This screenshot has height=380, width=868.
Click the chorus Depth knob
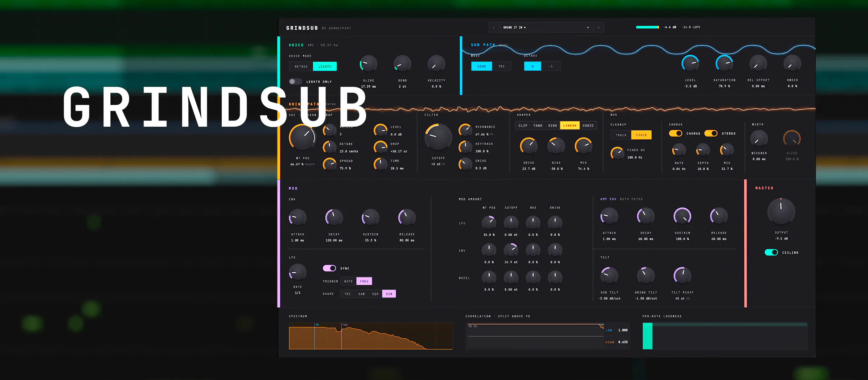coord(703,150)
